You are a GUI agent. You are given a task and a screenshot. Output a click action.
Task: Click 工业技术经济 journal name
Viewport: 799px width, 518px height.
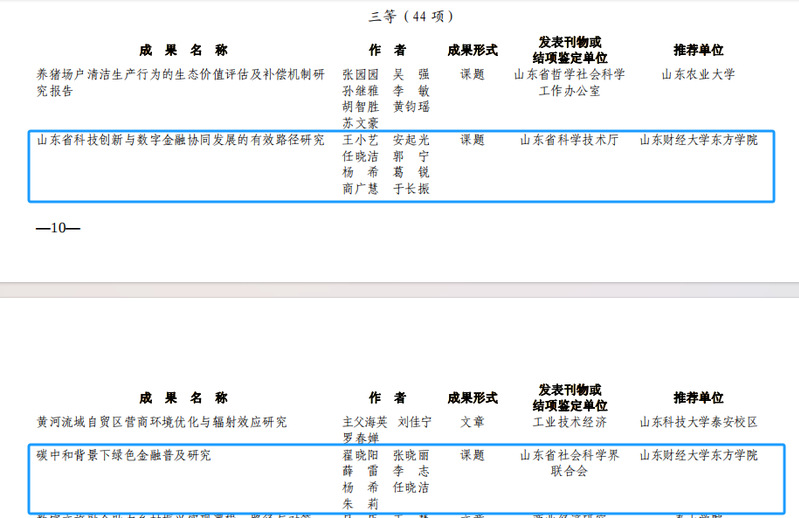pos(569,422)
